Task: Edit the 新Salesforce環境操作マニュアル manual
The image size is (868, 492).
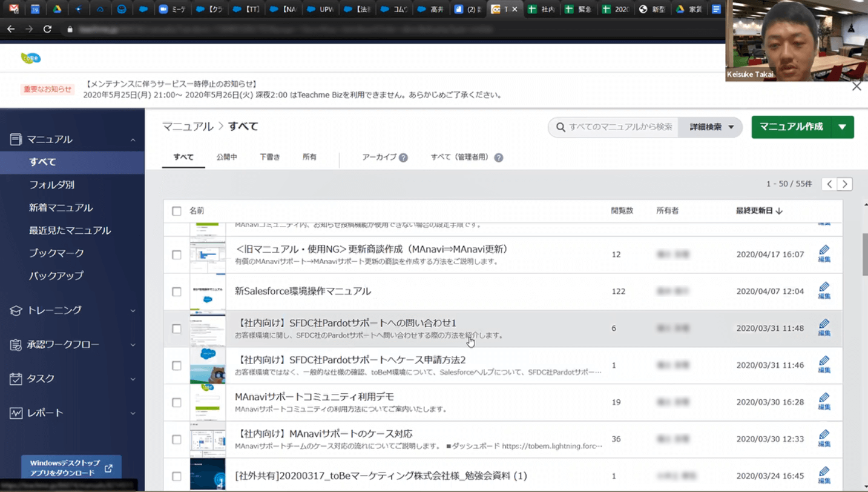Action: coord(824,291)
